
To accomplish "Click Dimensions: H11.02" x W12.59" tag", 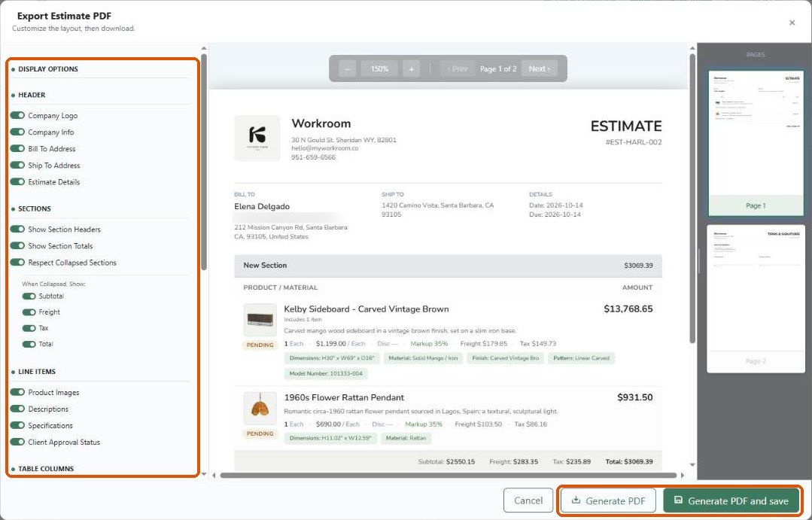I will (330, 438).
